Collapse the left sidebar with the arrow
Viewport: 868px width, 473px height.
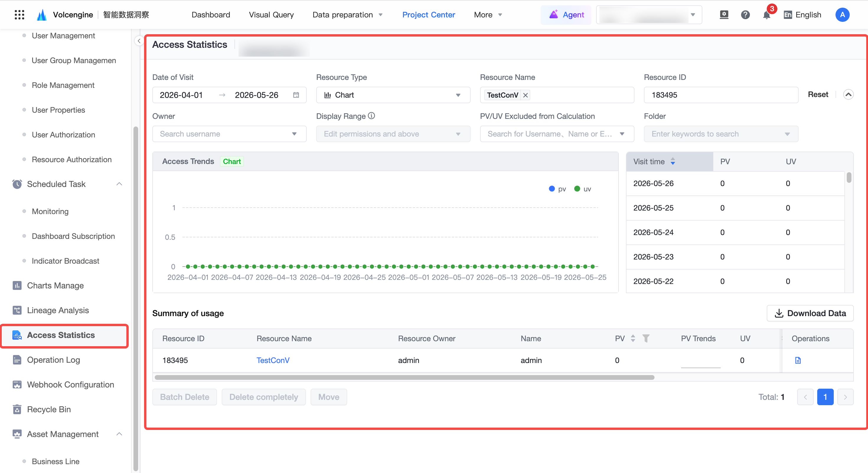(138, 41)
